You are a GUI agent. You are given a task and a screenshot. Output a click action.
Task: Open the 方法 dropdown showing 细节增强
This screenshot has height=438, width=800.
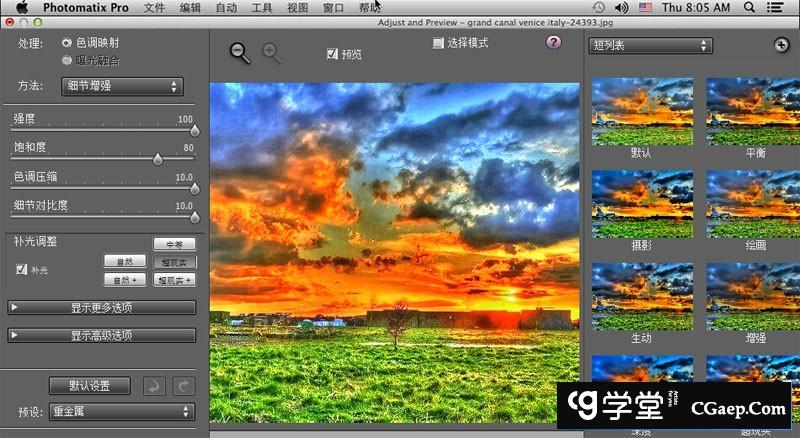pos(123,86)
